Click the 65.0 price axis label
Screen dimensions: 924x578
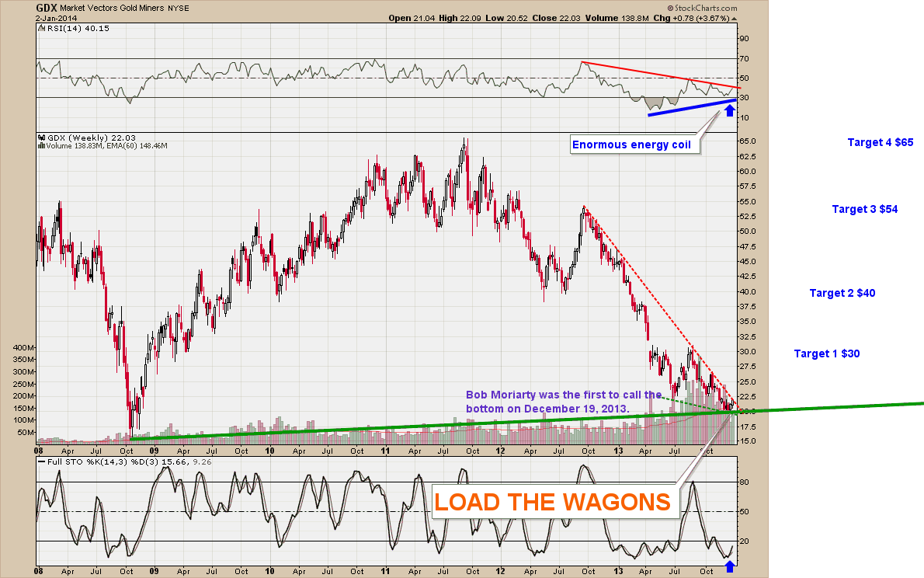747,141
